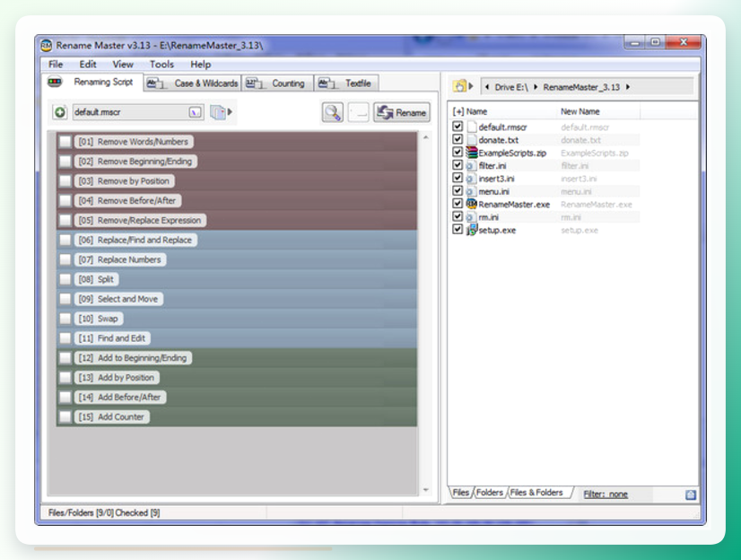Switch to the Files & Folders tab
This screenshot has width=741, height=560.
click(x=536, y=493)
